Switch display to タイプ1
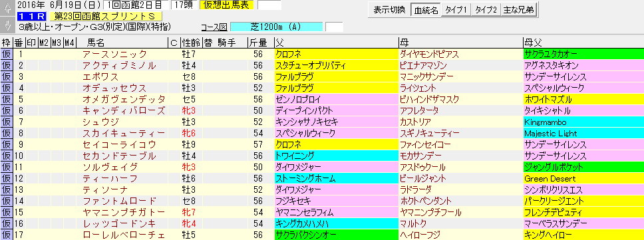The height and width of the screenshot is (240, 644). point(456,10)
